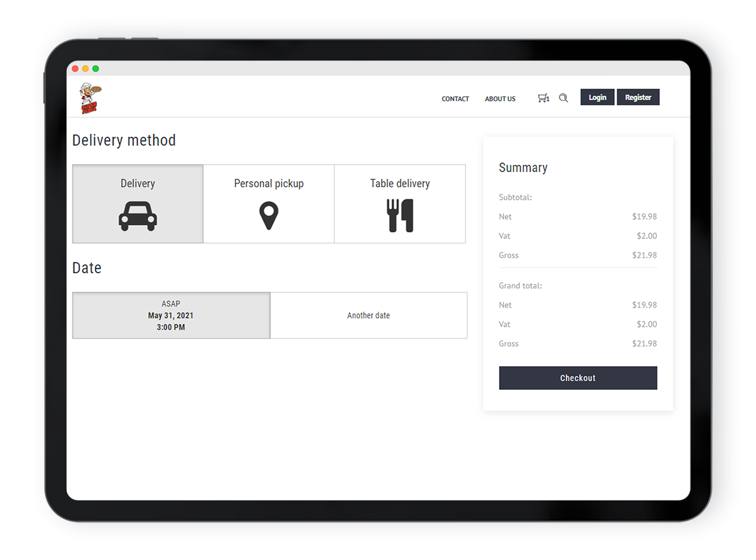756x560 pixels.
Task: Click the yellow minimize window dot
Action: (x=85, y=69)
